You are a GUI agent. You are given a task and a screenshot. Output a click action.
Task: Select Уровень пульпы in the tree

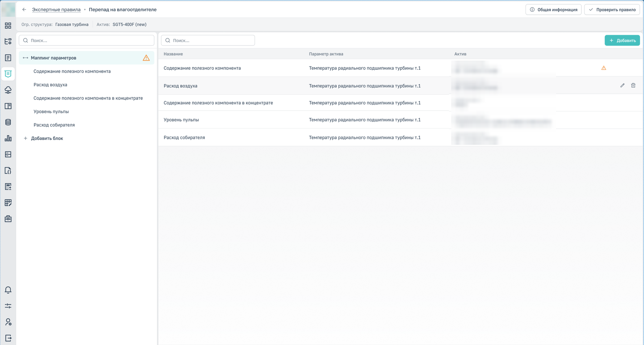coord(51,112)
